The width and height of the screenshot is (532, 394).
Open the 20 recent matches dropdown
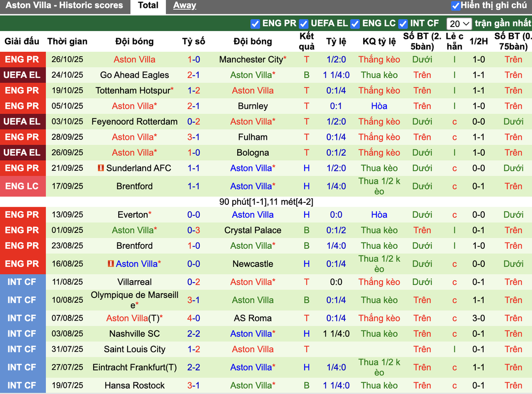coord(459,24)
